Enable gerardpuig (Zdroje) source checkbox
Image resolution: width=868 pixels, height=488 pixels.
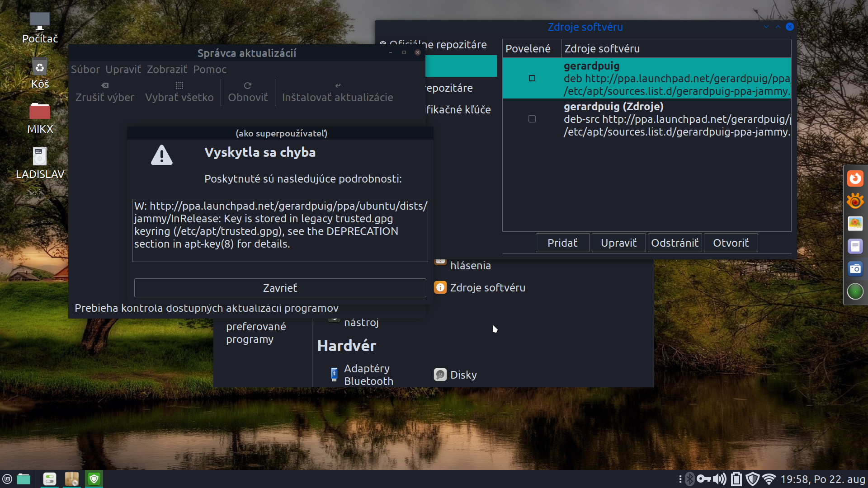click(532, 119)
